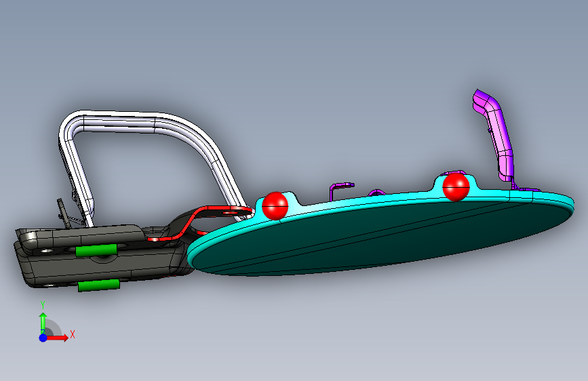This screenshot has height=381, width=588.
Task: Select the upper green block on housing
Action: tap(96, 250)
